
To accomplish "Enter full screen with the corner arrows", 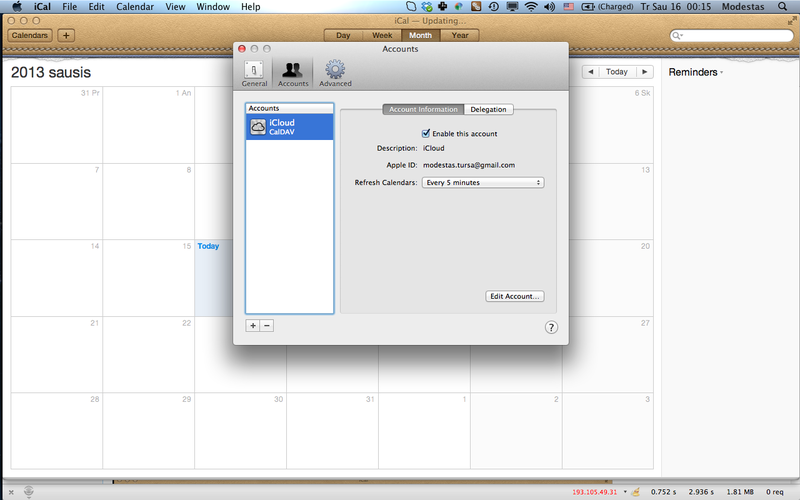I will 791,21.
